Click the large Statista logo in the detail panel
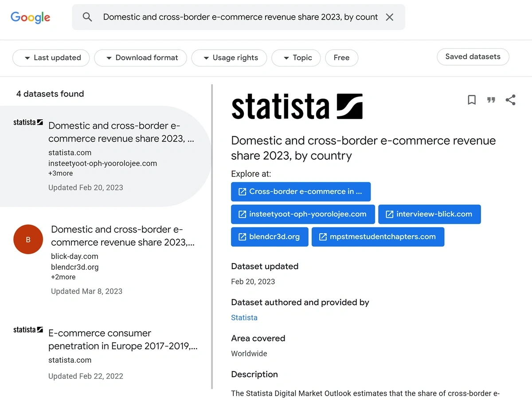The image size is (532, 400). pos(297,106)
